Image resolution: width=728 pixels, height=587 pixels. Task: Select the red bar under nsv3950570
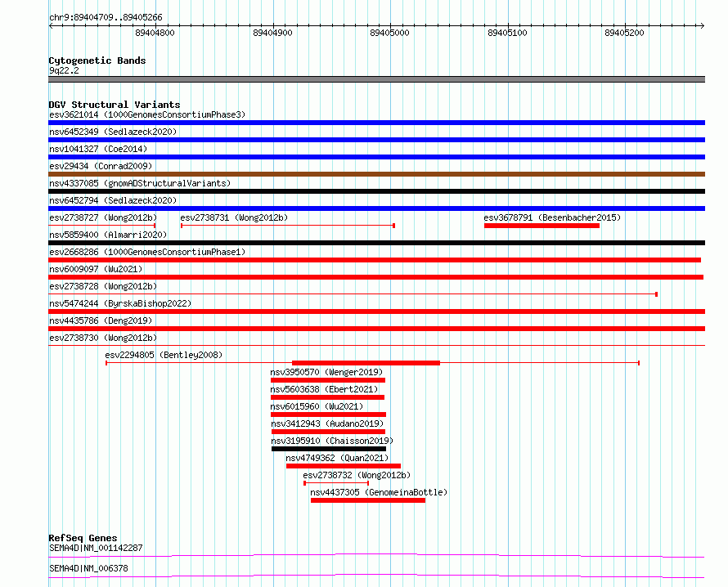[328, 380]
